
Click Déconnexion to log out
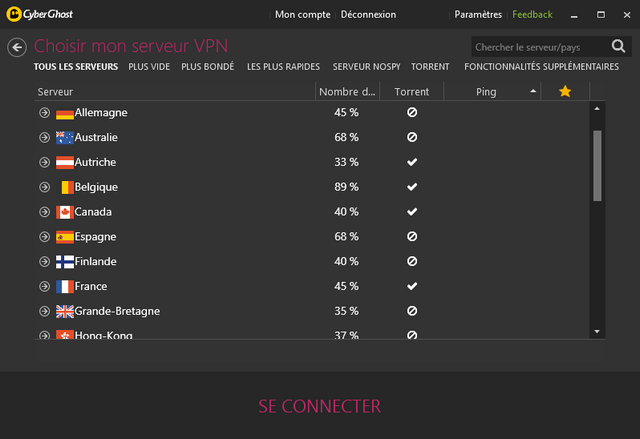pos(368,15)
